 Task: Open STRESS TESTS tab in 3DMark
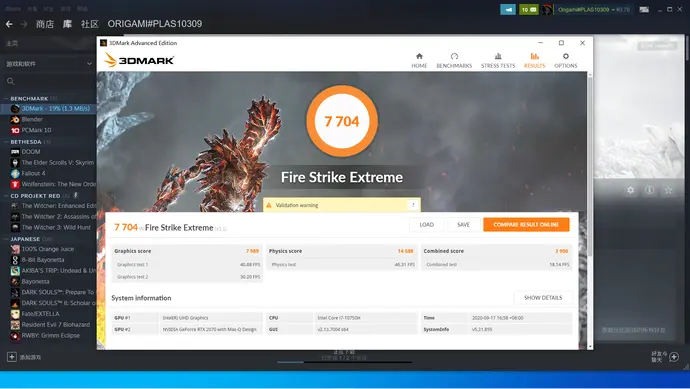click(x=498, y=60)
